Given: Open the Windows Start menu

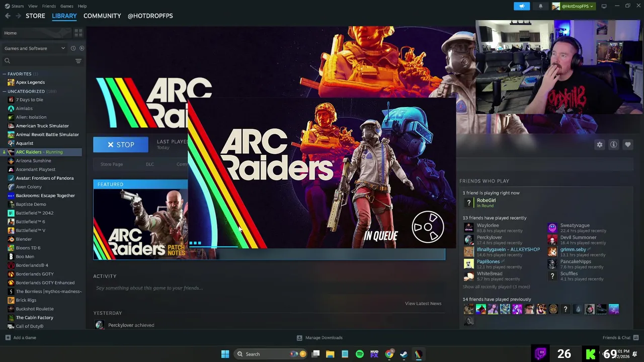Looking at the screenshot, I should coord(225,354).
